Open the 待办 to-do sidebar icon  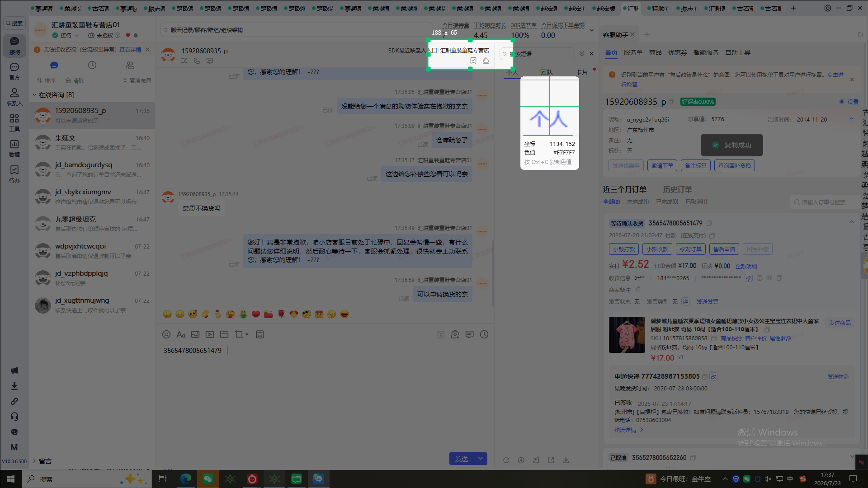pyautogui.click(x=14, y=174)
